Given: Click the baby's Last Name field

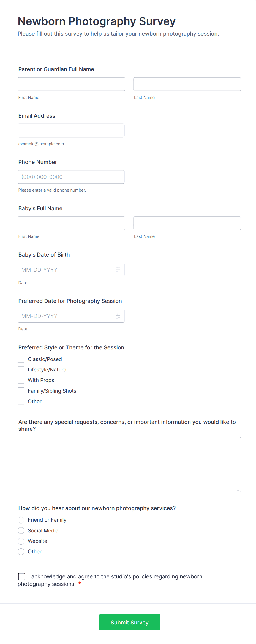Looking at the screenshot, I should tap(187, 223).
